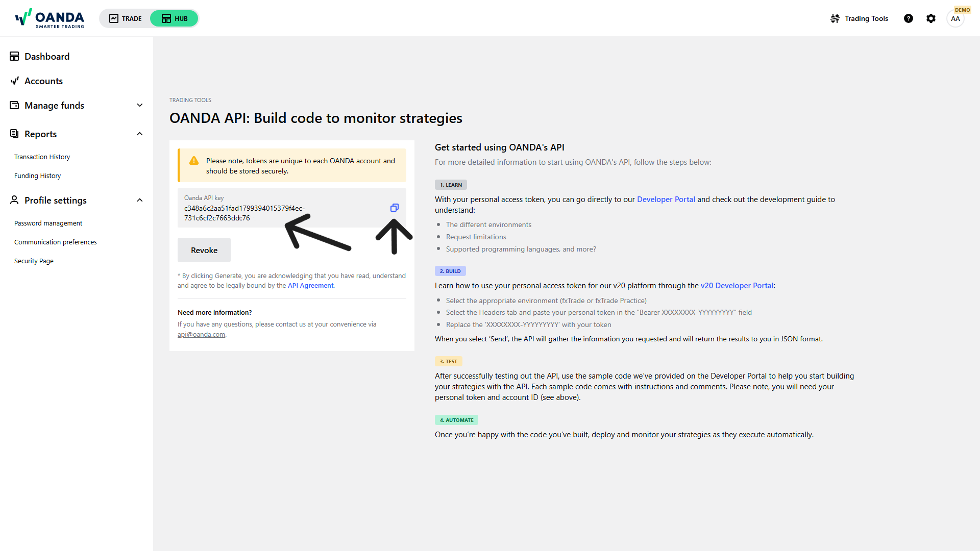Open the v20 Developer Portal link
The width and height of the screenshot is (980, 551).
coord(737,286)
